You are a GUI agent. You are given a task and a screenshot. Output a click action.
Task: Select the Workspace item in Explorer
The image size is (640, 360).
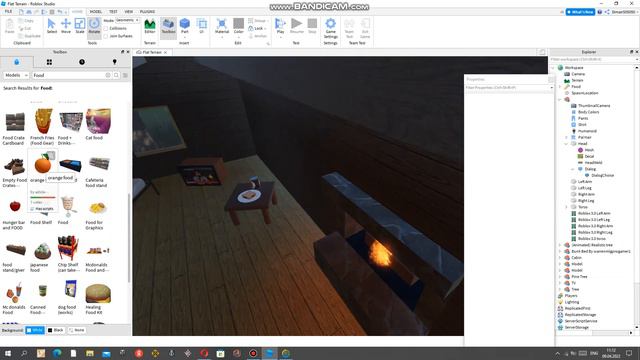[x=574, y=68]
